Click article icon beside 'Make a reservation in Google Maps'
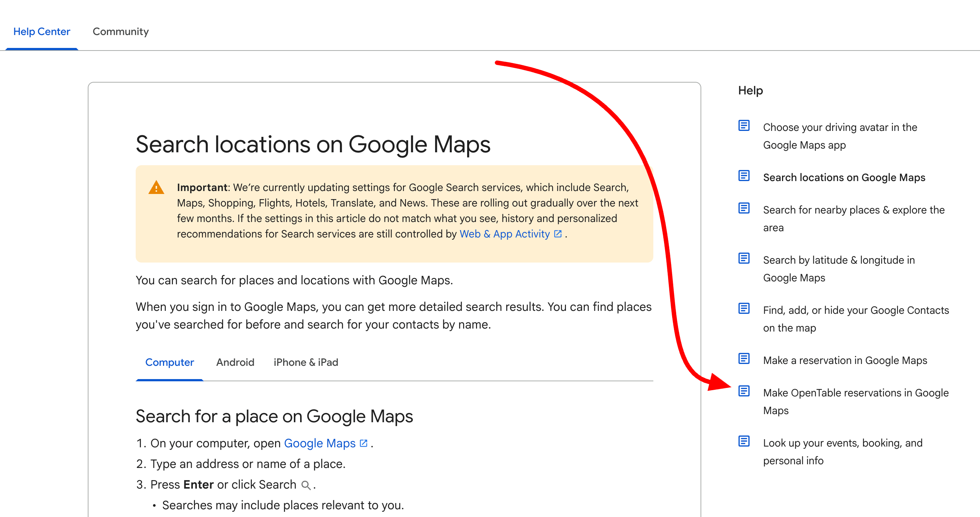Image resolution: width=980 pixels, height=517 pixels. 744,359
